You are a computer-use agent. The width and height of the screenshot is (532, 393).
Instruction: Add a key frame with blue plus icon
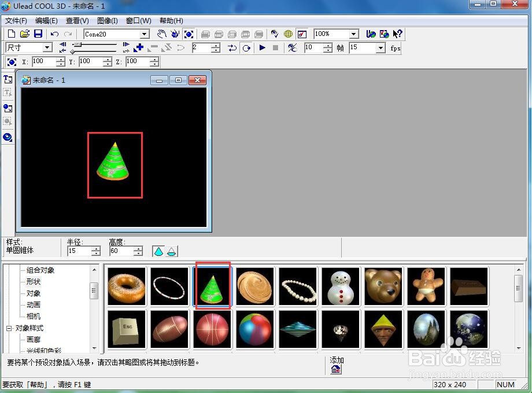(138, 47)
